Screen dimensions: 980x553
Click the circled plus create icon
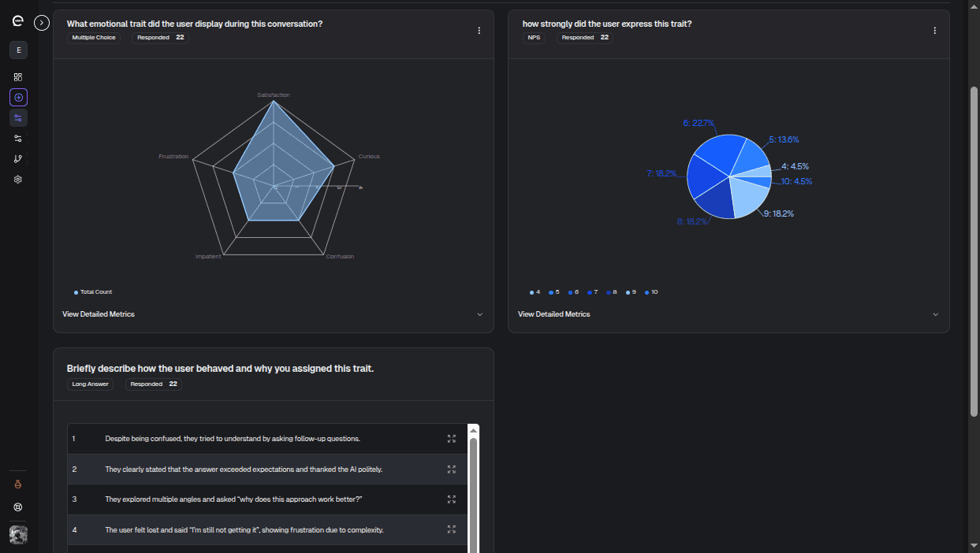18,98
